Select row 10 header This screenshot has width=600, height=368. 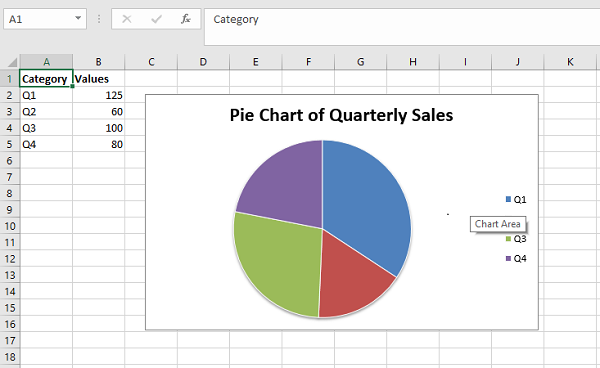(x=10, y=226)
